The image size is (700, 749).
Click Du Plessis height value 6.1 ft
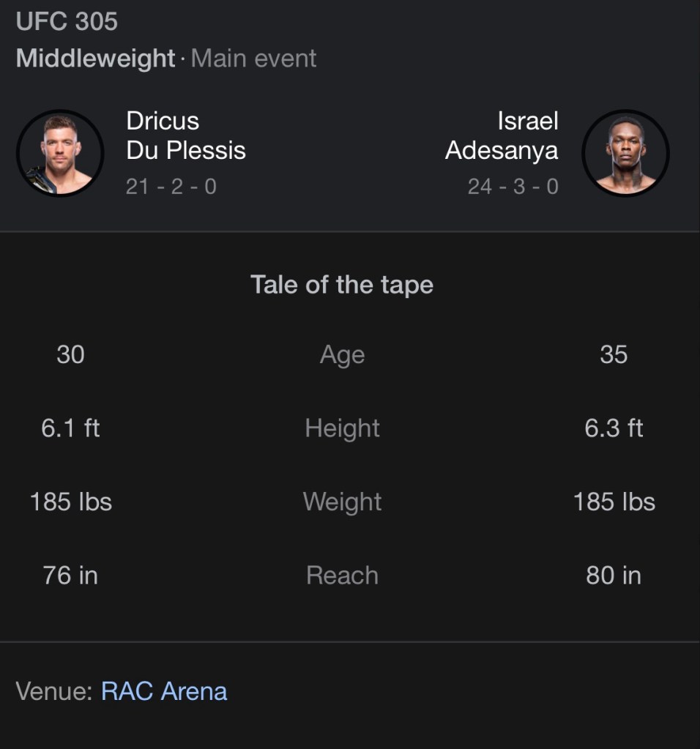[70, 428]
